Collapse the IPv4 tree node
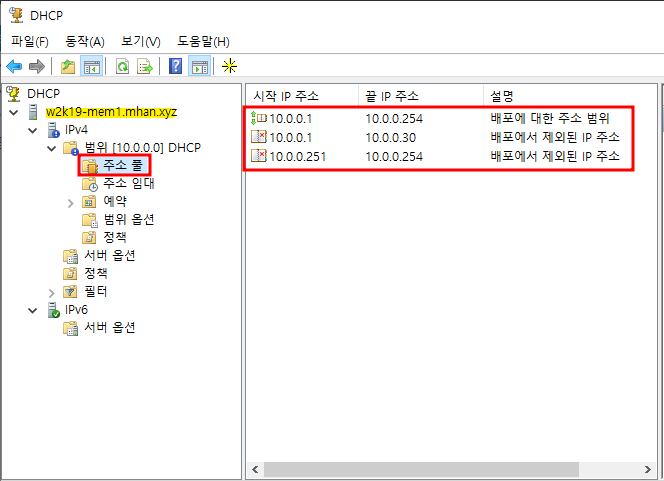 [33, 130]
